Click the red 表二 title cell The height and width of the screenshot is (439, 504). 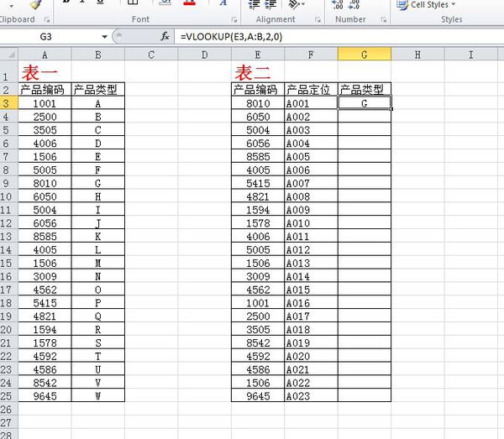[258, 71]
